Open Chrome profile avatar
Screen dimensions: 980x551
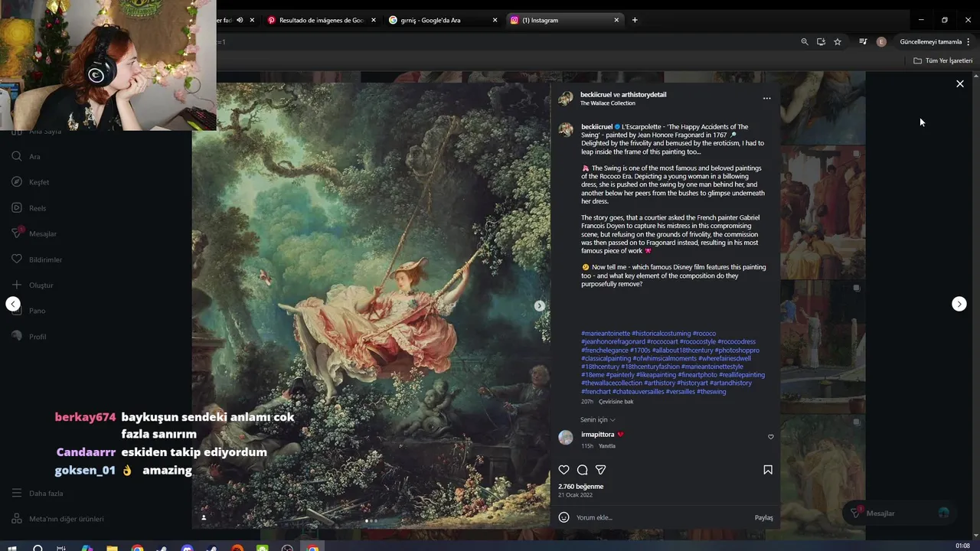coord(881,42)
